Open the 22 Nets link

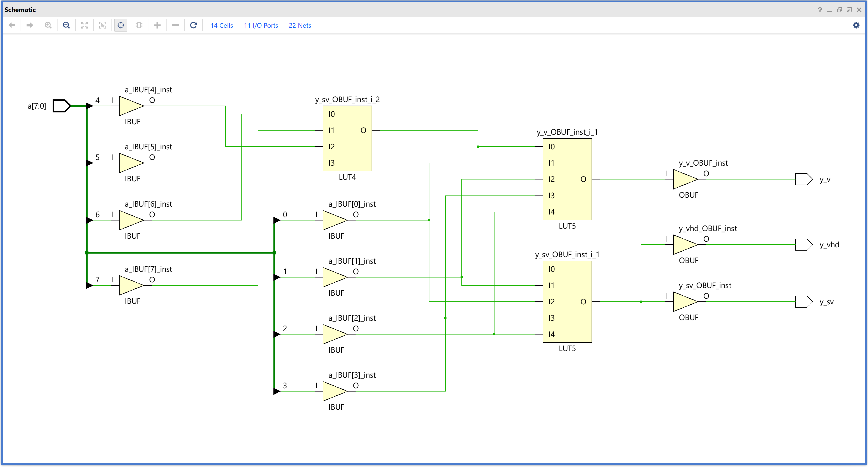pyautogui.click(x=299, y=26)
